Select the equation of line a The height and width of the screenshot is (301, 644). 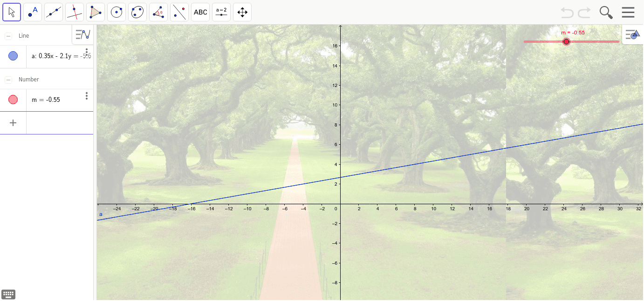61,56
